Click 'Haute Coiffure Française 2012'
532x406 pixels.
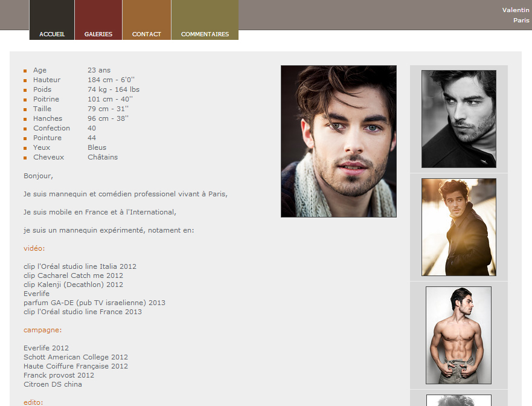[75, 366]
